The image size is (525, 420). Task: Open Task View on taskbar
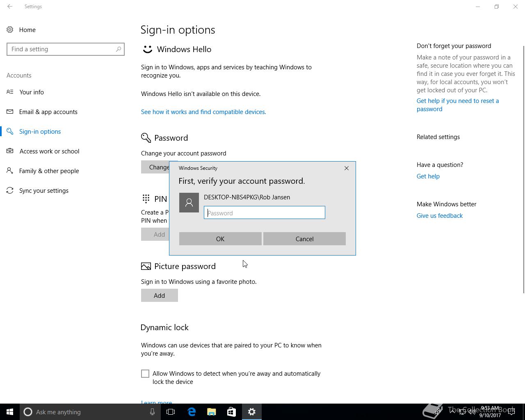171,412
